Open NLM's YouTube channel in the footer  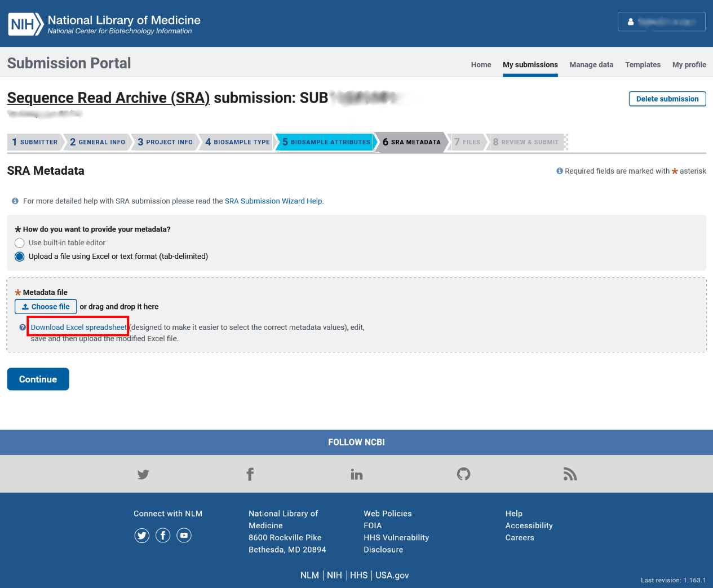[x=184, y=535]
